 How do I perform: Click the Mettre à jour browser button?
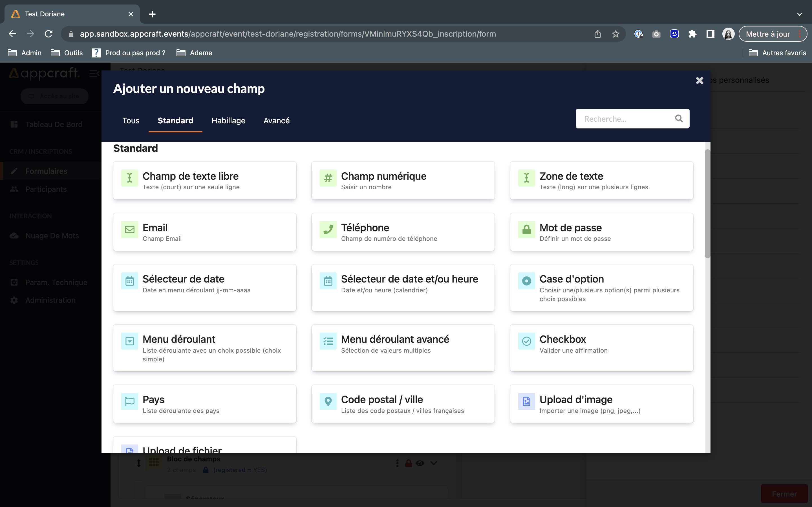767,34
